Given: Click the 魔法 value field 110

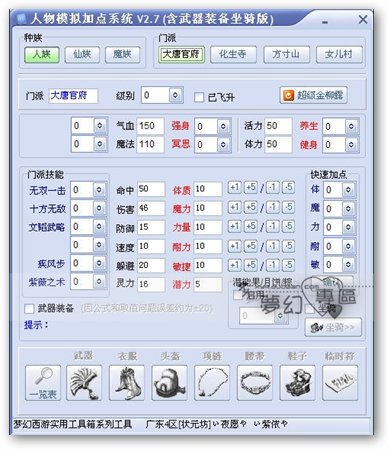Looking at the screenshot, I should click(x=150, y=144).
